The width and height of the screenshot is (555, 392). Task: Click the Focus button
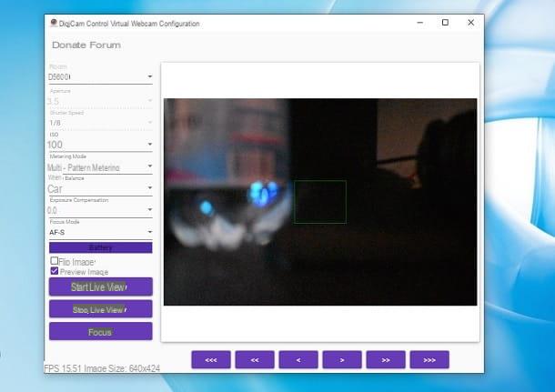tap(100, 331)
